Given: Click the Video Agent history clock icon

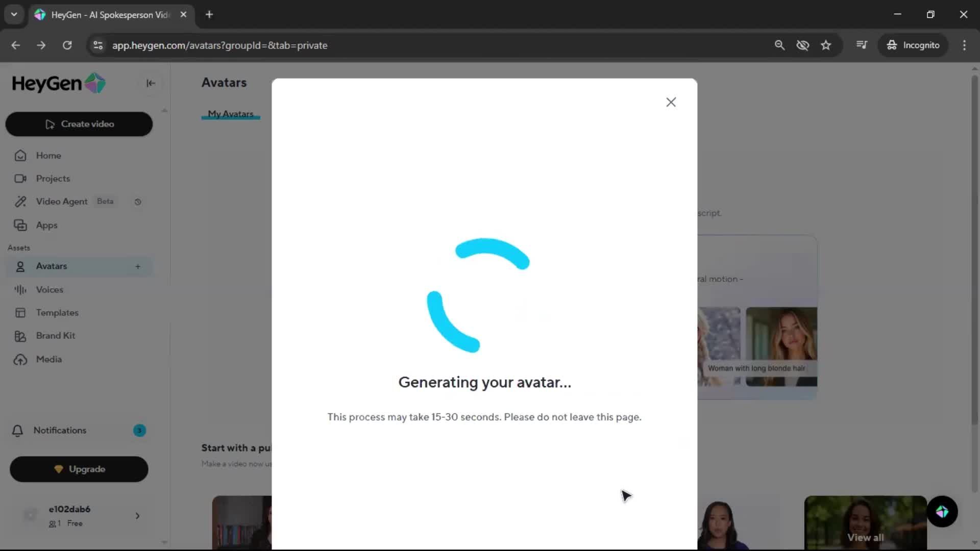Looking at the screenshot, I should (138, 202).
